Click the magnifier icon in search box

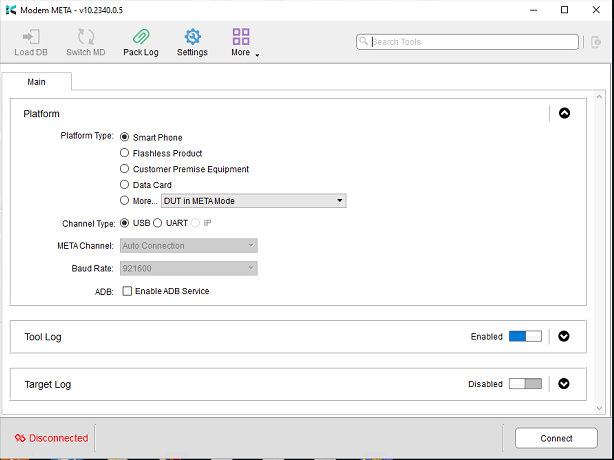(x=363, y=41)
